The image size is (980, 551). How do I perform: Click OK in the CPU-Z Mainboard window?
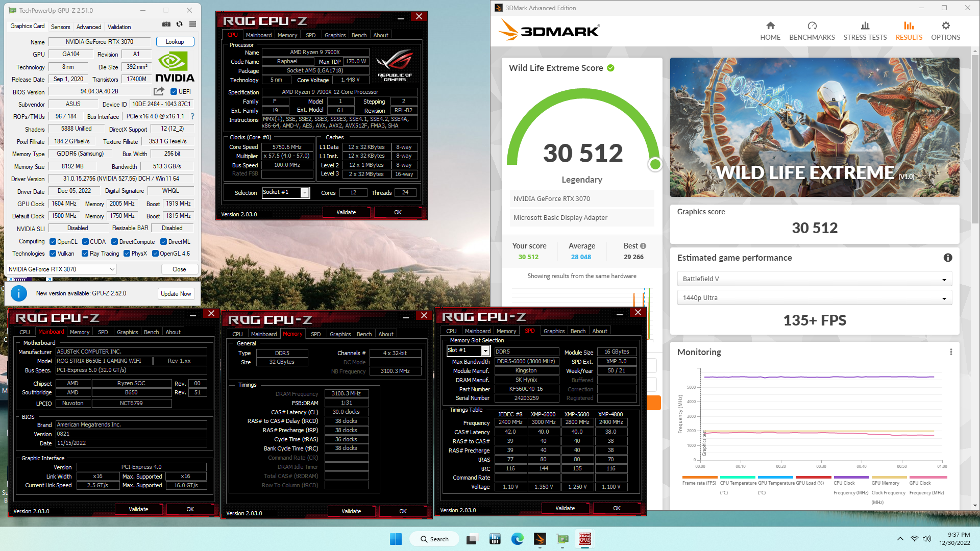tap(190, 509)
